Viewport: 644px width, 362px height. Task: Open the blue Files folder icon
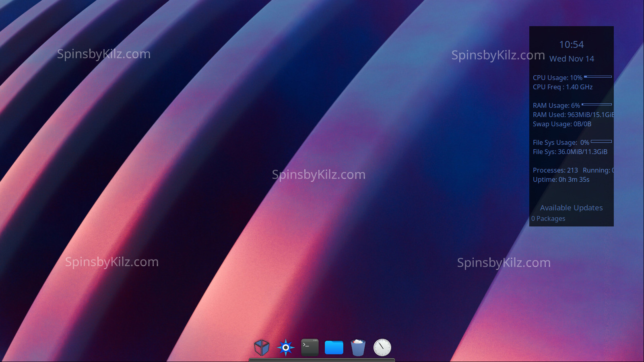[334, 348]
